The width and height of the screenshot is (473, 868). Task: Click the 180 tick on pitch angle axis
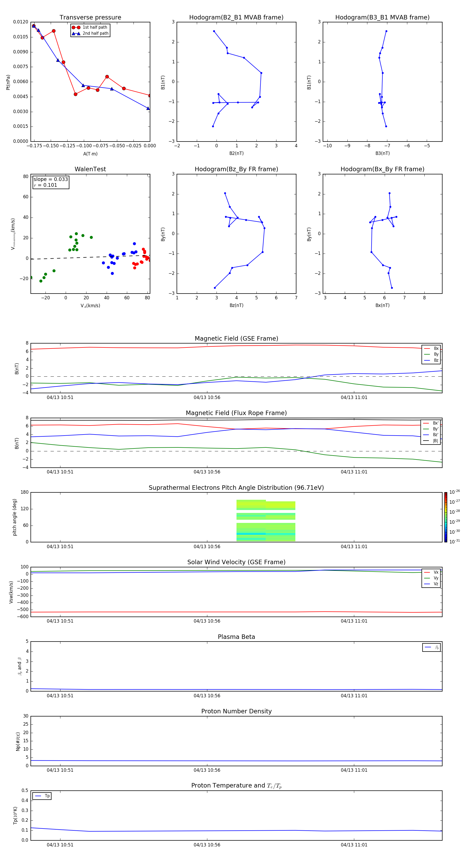click(x=25, y=492)
